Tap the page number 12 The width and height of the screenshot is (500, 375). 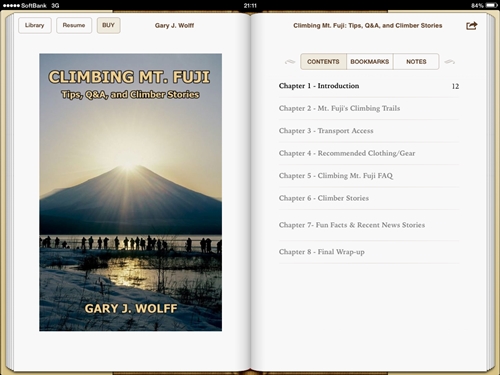pos(455,86)
